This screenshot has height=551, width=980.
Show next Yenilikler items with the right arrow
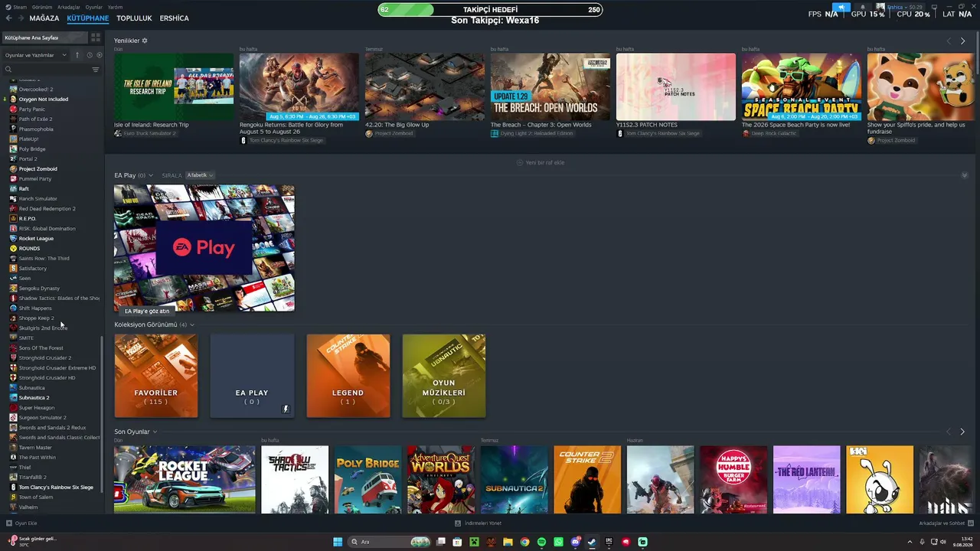coord(962,41)
